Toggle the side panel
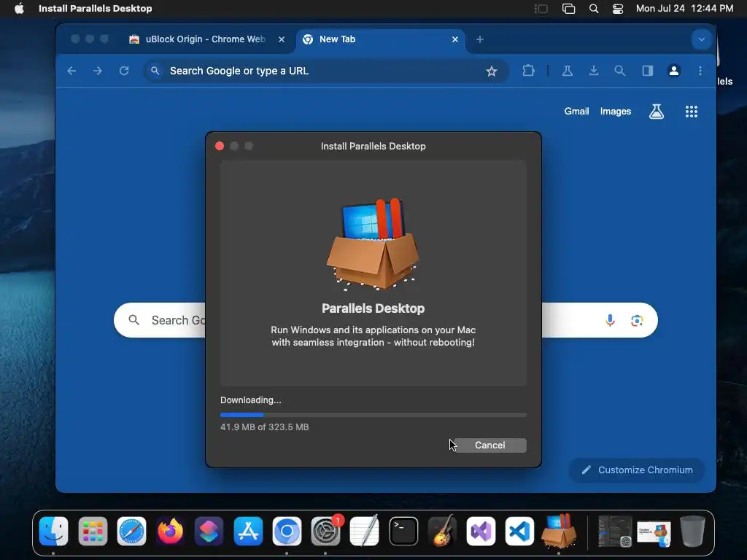Viewport: 747px width, 560px height. (648, 71)
